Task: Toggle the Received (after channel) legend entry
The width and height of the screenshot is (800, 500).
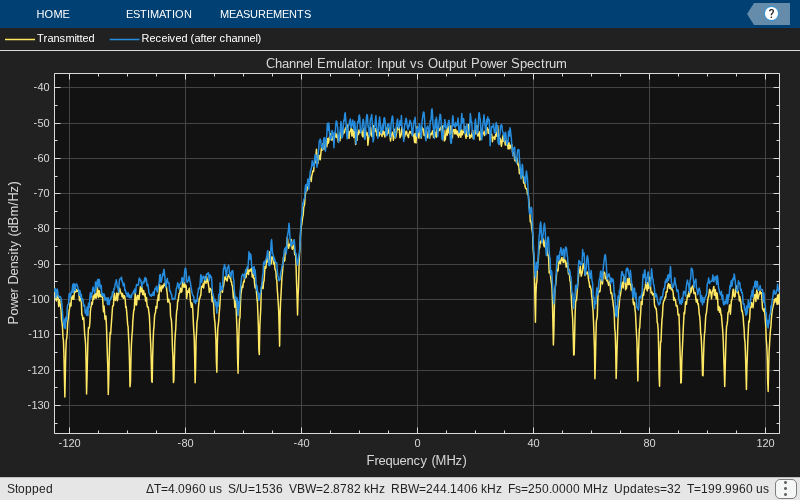Action: [186, 38]
